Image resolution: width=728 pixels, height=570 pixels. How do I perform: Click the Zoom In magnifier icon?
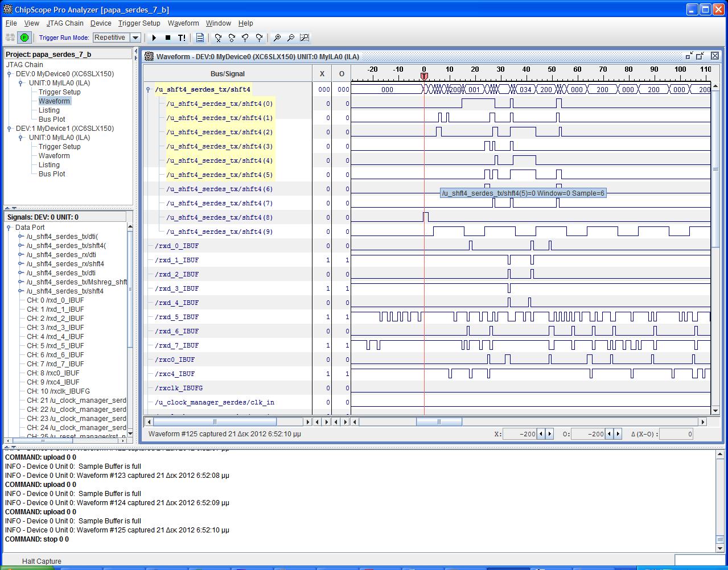pyautogui.click(x=277, y=38)
